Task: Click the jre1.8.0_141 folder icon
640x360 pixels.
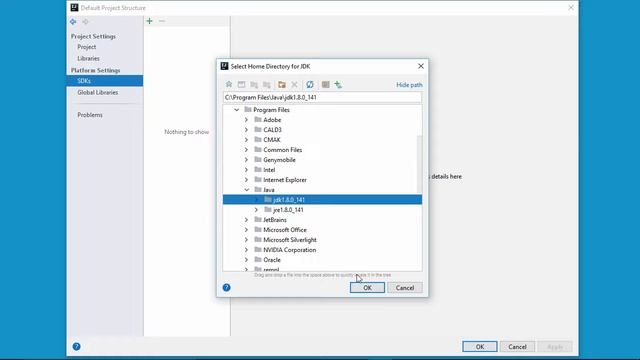Action: tap(268, 210)
